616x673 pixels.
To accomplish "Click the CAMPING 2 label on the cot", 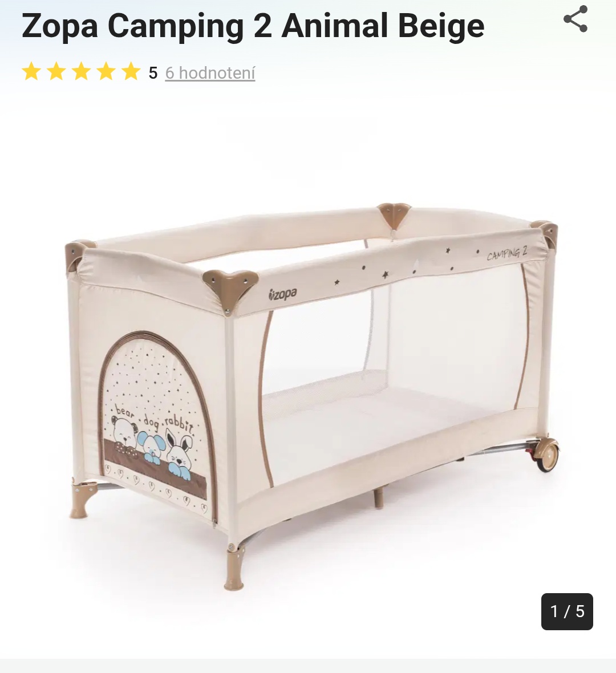I will click(507, 254).
